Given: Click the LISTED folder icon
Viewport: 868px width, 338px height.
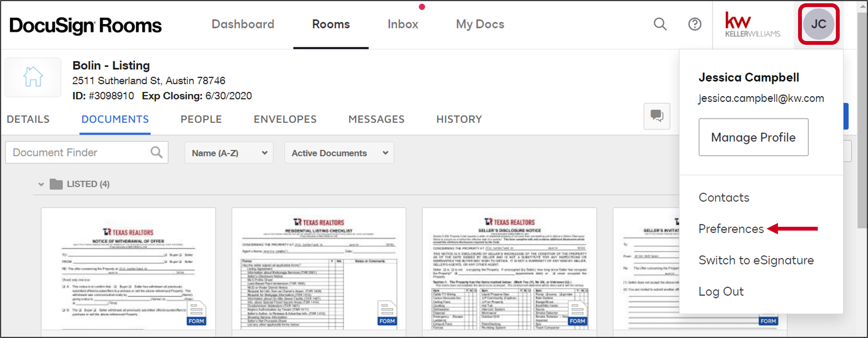Looking at the screenshot, I should pos(56,184).
